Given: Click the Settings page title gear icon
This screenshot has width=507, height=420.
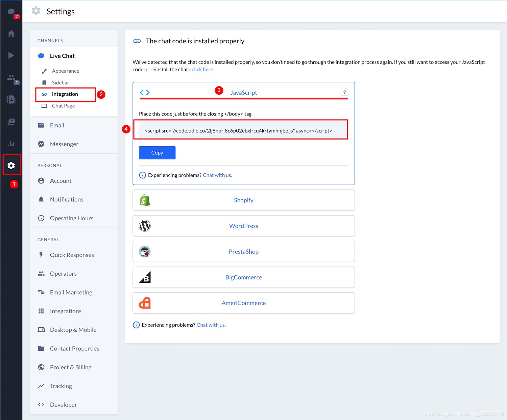Looking at the screenshot, I should click(36, 11).
